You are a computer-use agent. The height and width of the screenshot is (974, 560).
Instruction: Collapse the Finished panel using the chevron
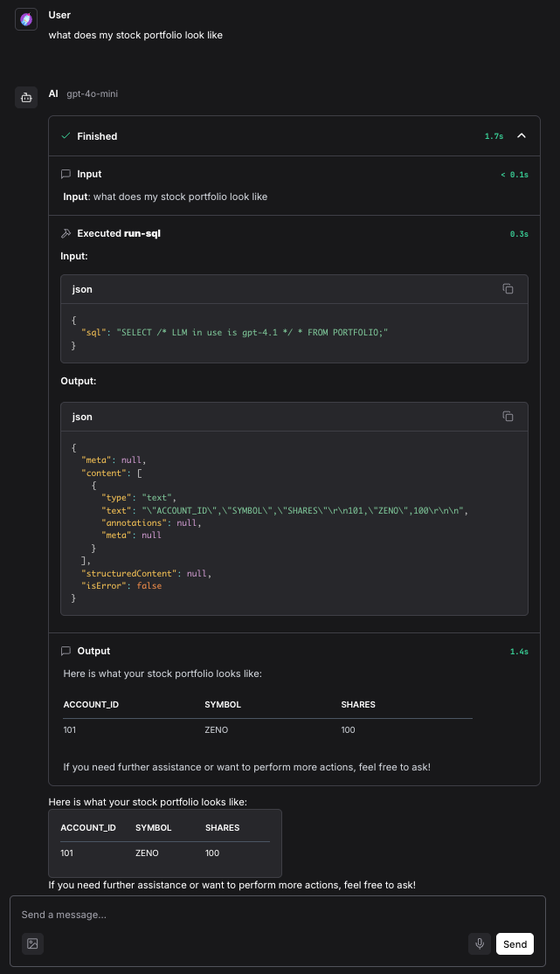pos(522,136)
